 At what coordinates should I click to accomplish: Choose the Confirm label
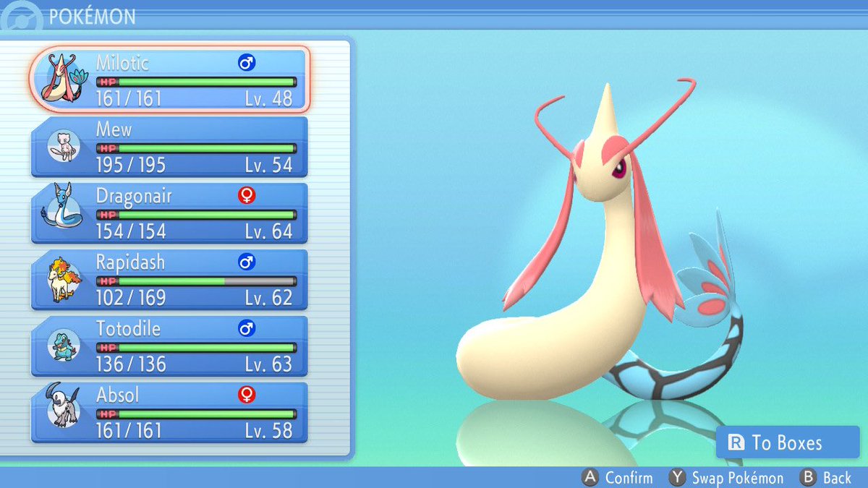point(629,478)
